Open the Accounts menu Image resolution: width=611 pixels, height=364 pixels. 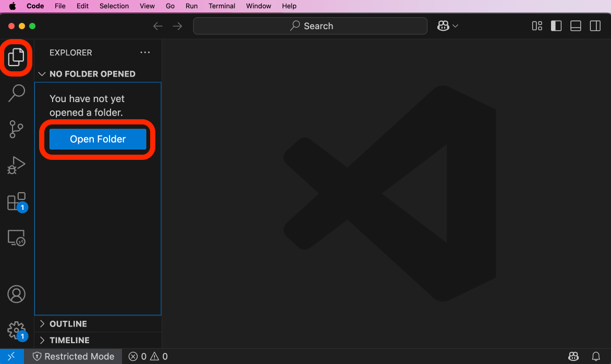pyautogui.click(x=16, y=294)
